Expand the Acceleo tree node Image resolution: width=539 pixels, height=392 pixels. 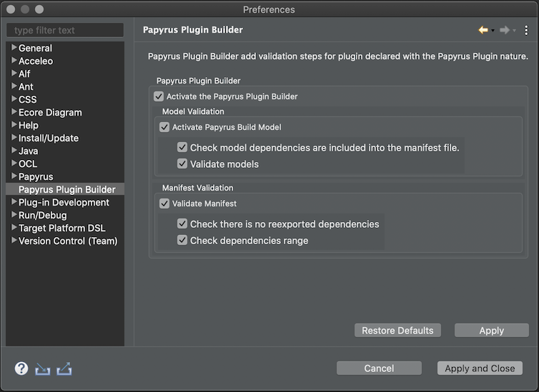click(x=14, y=61)
